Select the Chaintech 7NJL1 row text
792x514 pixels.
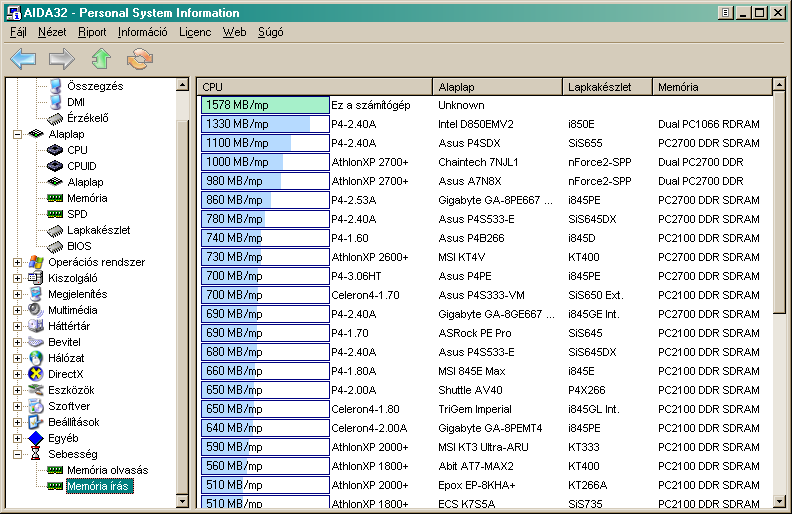point(478,162)
